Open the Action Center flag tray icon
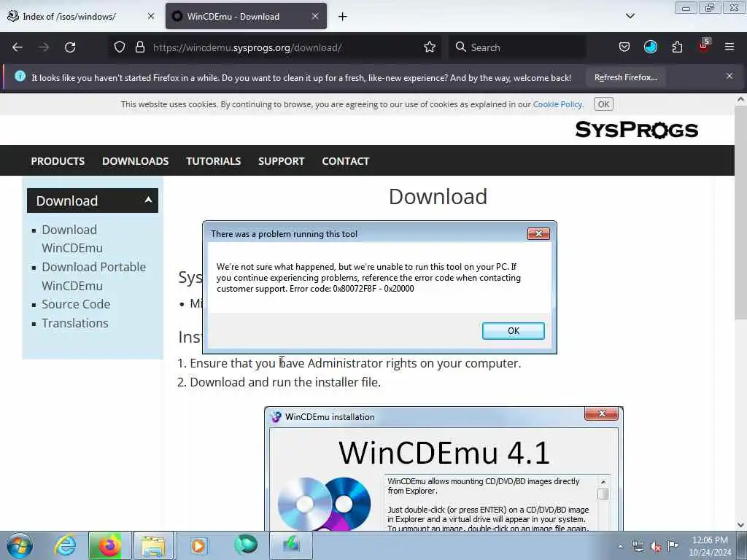 click(x=673, y=545)
